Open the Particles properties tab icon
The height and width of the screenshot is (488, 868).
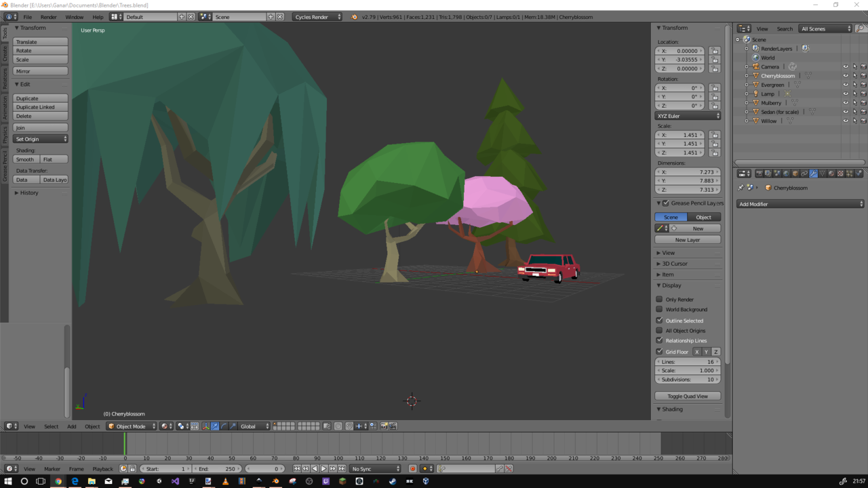coord(850,173)
